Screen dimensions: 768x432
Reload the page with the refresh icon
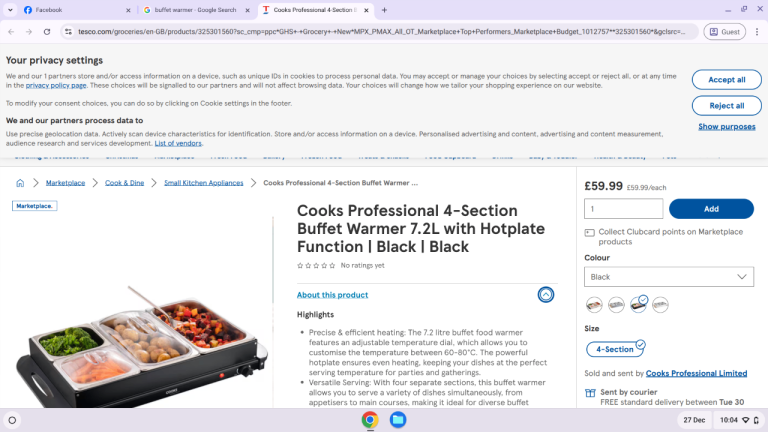47,32
